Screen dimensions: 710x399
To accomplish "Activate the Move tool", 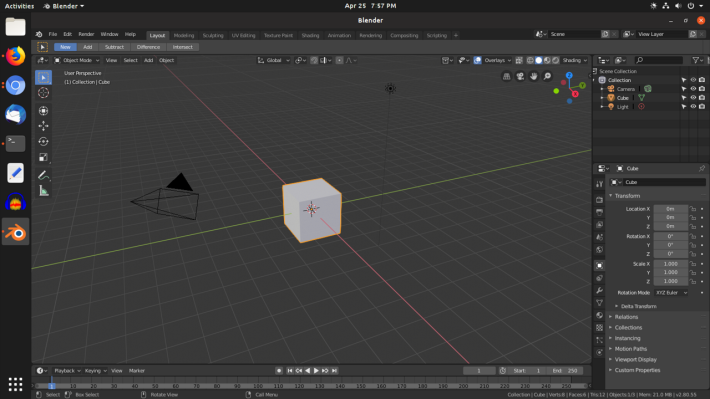I will 43,126.
